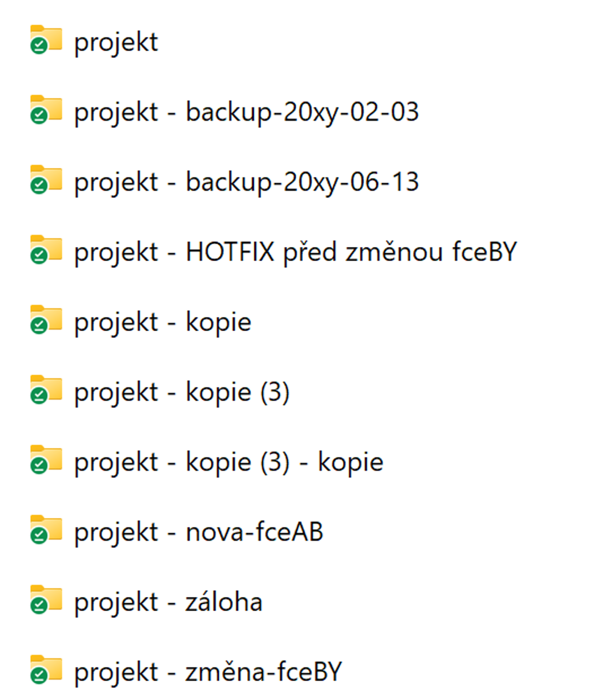Click folder icon next to 'projekt - kopie'

(x=46, y=320)
